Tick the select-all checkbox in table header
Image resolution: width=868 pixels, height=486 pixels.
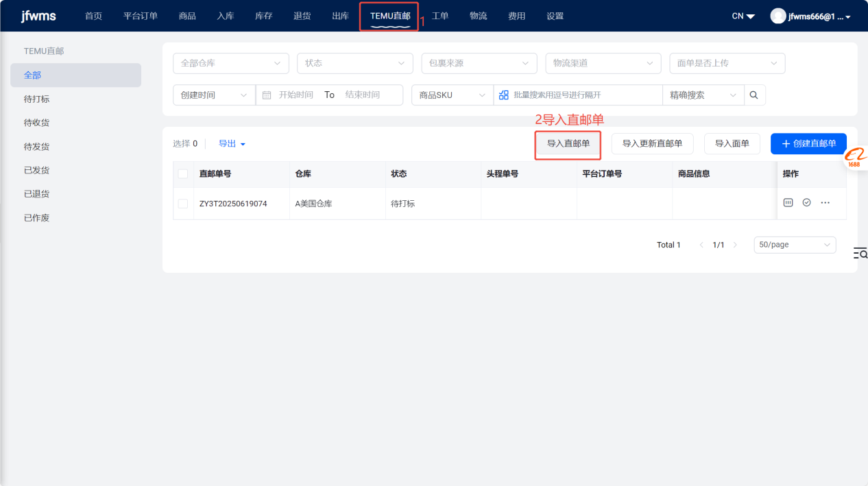183,173
